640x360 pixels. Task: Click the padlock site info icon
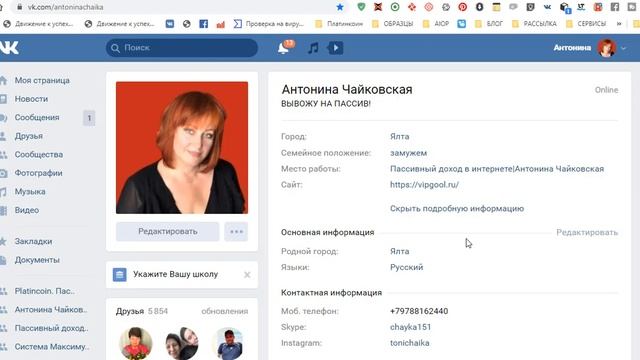(x=19, y=7)
